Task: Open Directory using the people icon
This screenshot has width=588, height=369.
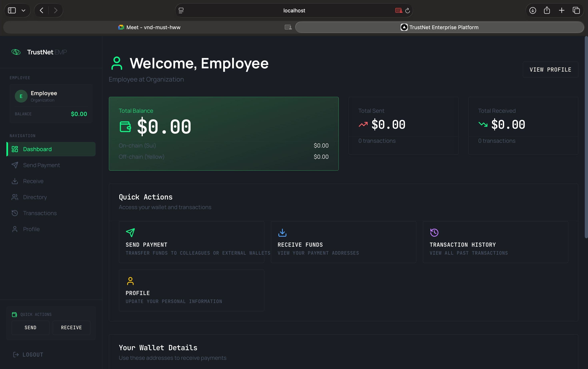Action: click(x=15, y=197)
